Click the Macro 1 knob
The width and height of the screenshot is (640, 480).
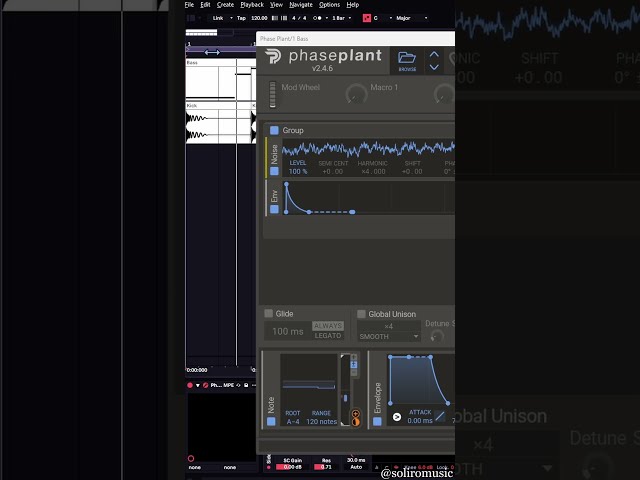click(356, 94)
